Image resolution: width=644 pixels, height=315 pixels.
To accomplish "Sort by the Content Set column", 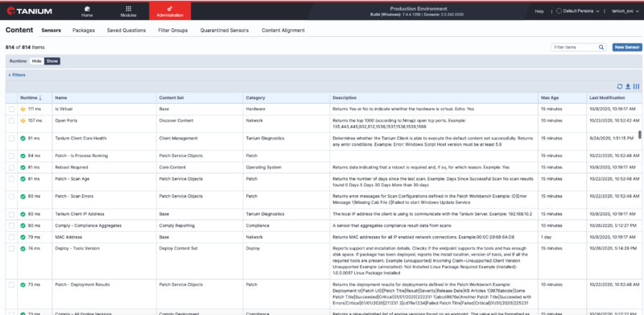I will [x=171, y=97].
